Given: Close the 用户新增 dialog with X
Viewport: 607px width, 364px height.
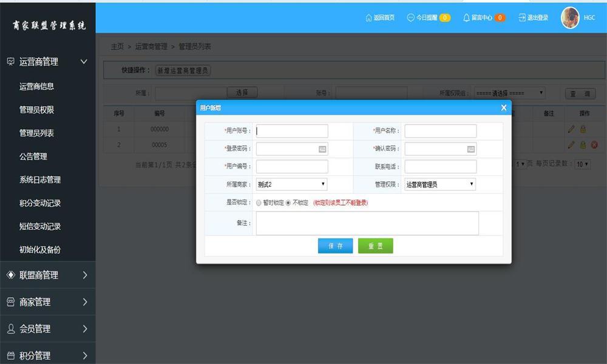Looking at the screenshot, I should pos(503,107).
